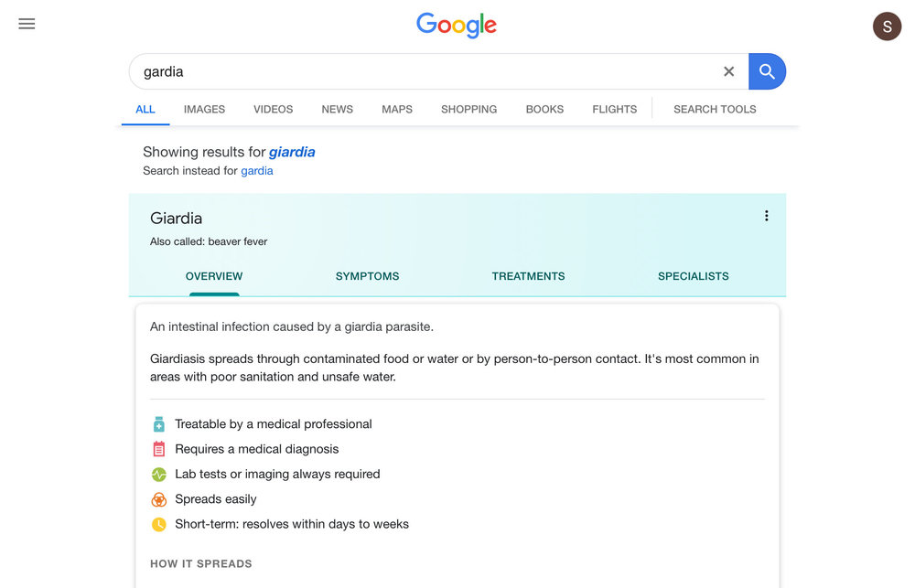
Task: Switch to the Videos results tab
Action: (x=273, y=109)
